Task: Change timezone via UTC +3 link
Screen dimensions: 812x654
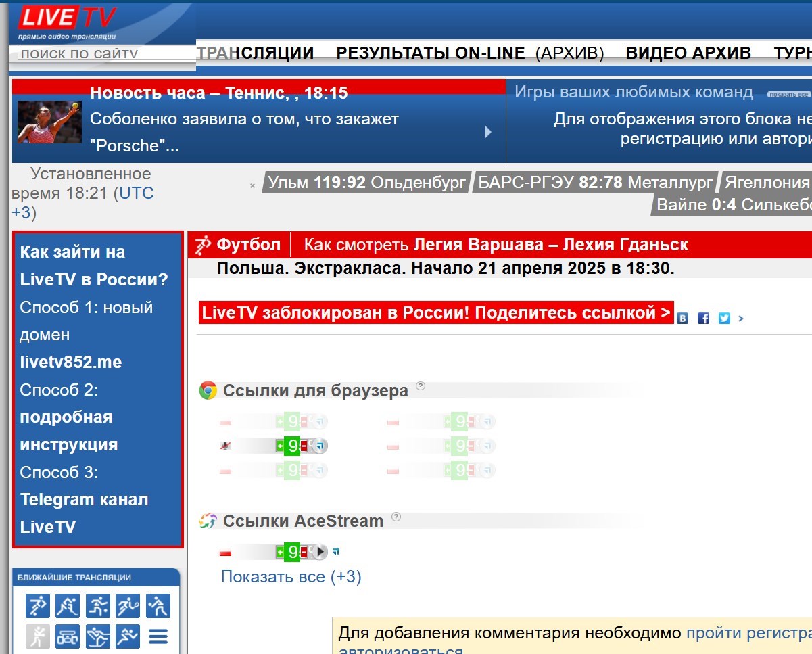Action: click(82, 203)
